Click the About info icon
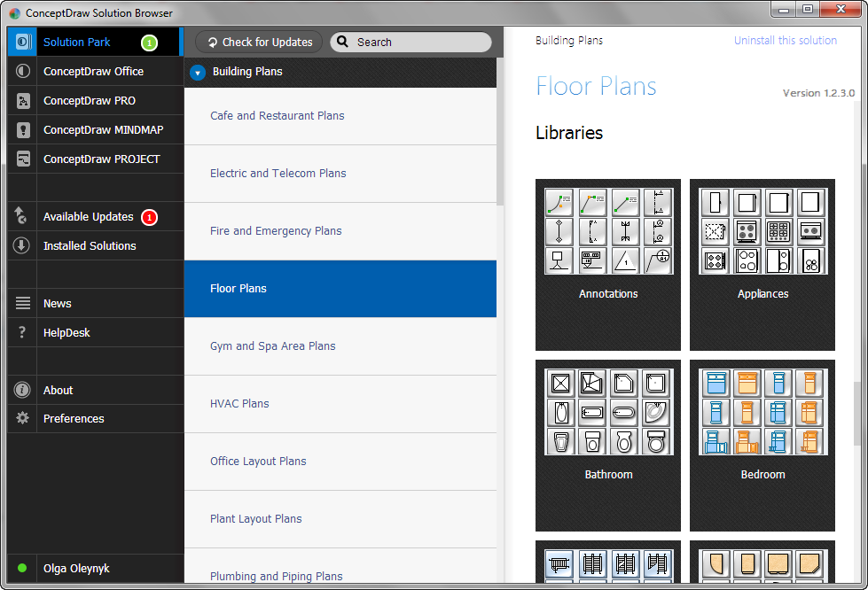868x590 pixels. 22,390
